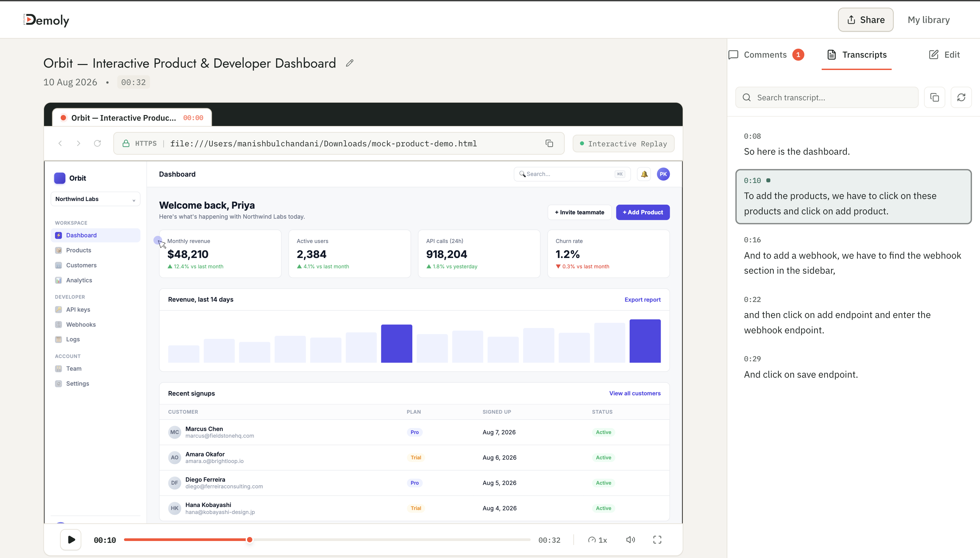
Task: Play the demo recording
Action: (71, 540)
